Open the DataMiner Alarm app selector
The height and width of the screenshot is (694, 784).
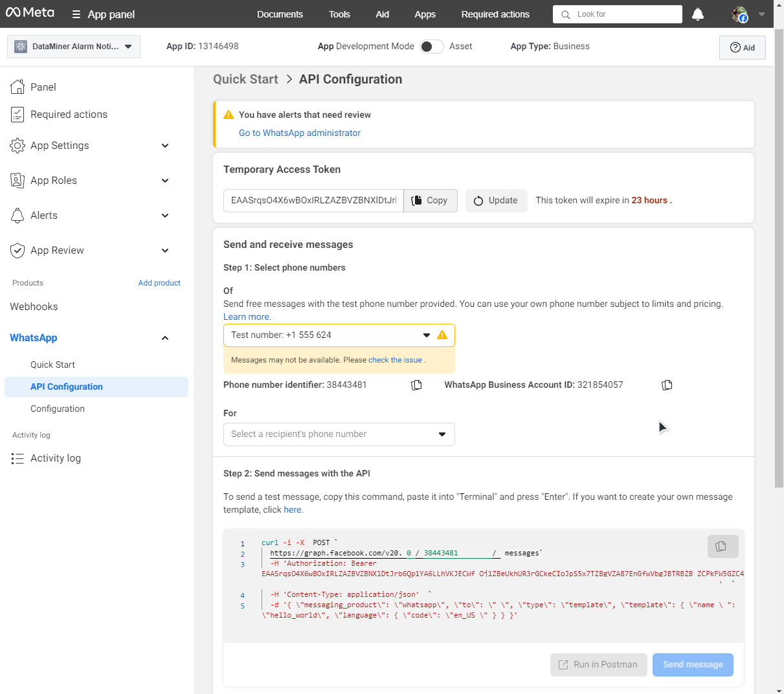(74, 47)
